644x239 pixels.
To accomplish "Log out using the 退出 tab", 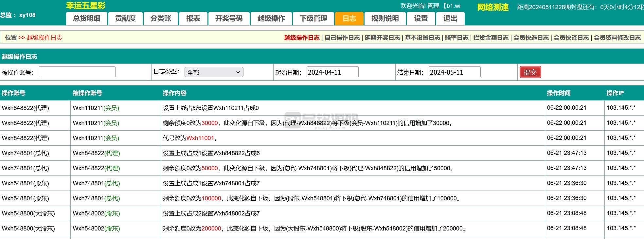I will [x=450, y=19].
